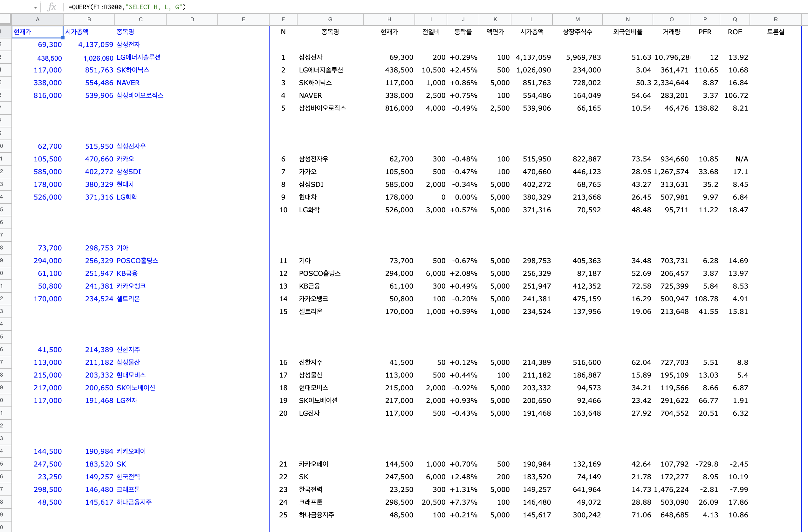Click the LG에너지솔루션 cell in column C
Screen dimensions: 808x532
[x=139, y=58]
